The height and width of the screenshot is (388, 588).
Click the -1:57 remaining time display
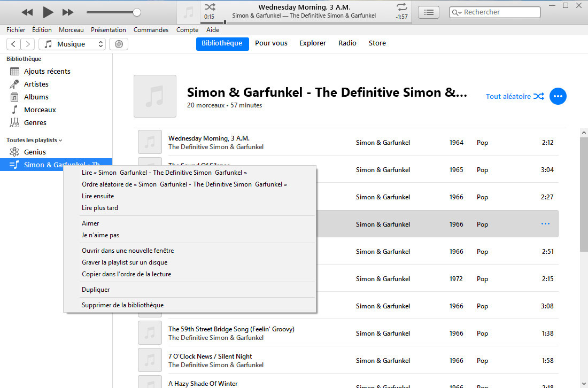tap(401, 17)
